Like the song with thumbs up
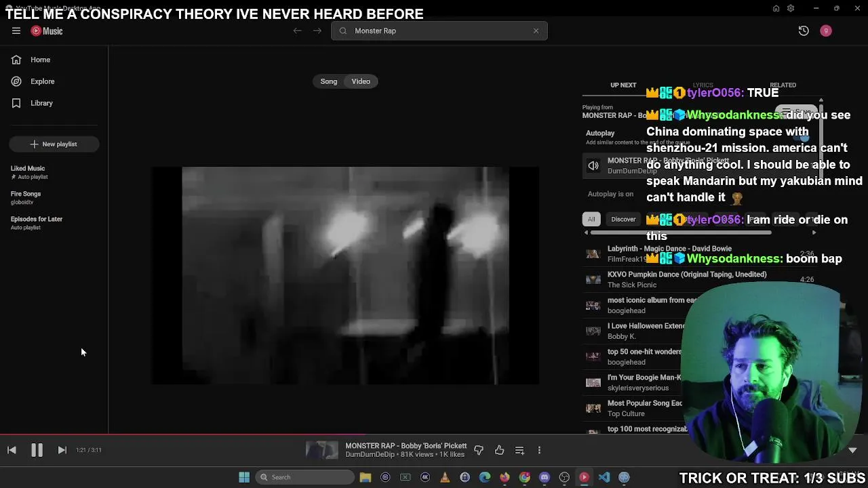 coord(499,450)
